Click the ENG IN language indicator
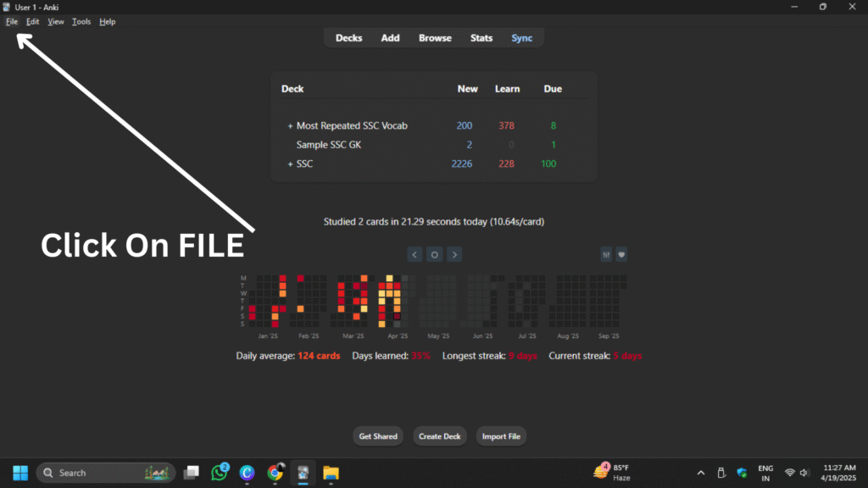Viewport: 868px width, 488px height. pyautogui.click(x=765, y=473)
